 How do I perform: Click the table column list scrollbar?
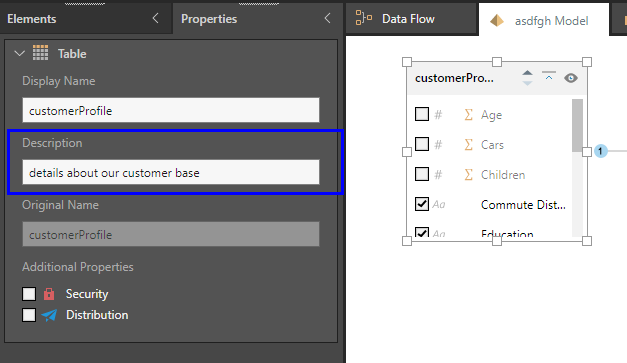[x=577, y=168]
